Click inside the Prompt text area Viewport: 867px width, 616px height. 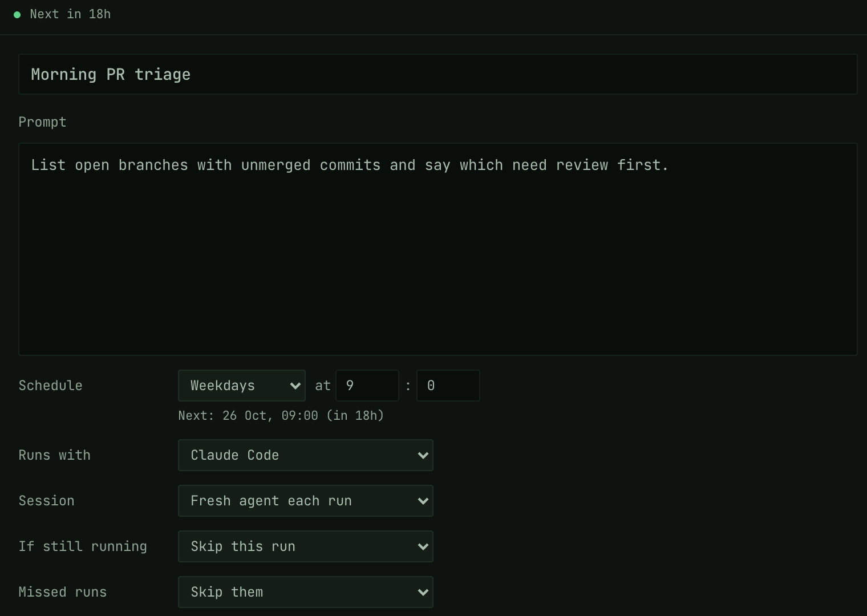438,249
